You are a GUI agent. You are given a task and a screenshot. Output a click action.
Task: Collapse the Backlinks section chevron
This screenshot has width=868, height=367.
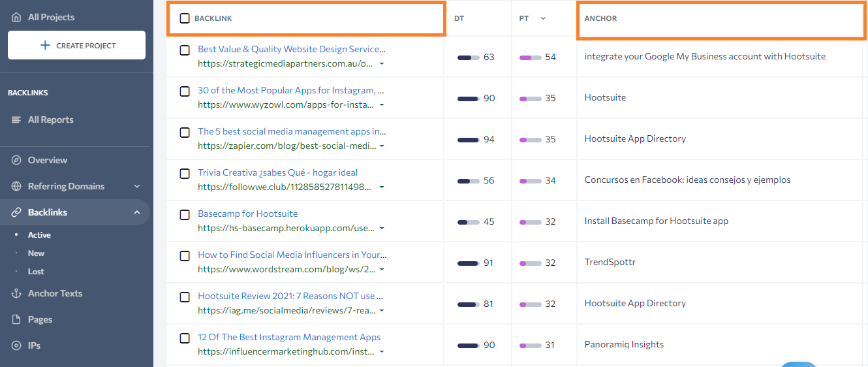click(137, 212)
